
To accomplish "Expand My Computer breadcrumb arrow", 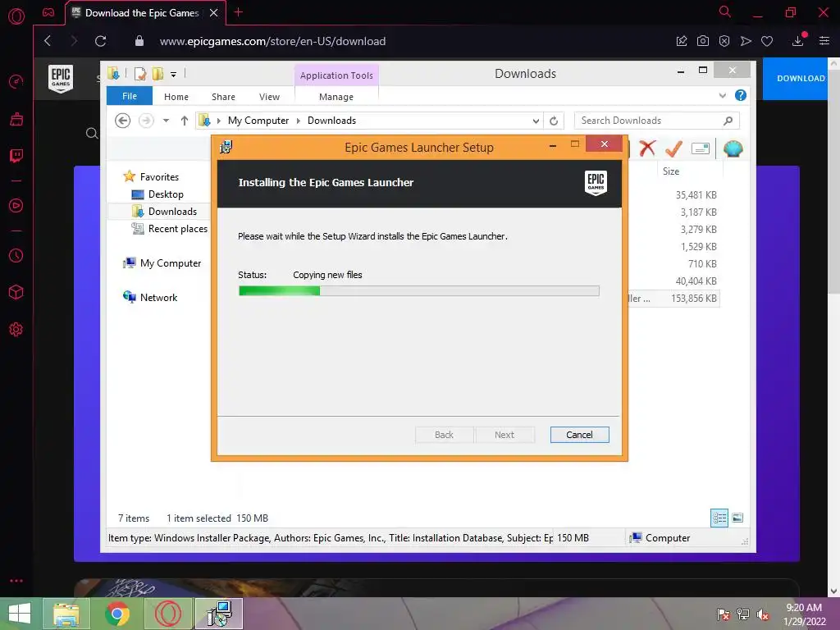I will (x=299, y=121).
